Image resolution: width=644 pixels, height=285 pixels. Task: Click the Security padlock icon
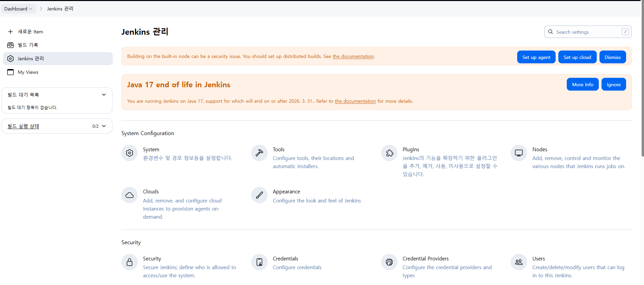(130, 262)
